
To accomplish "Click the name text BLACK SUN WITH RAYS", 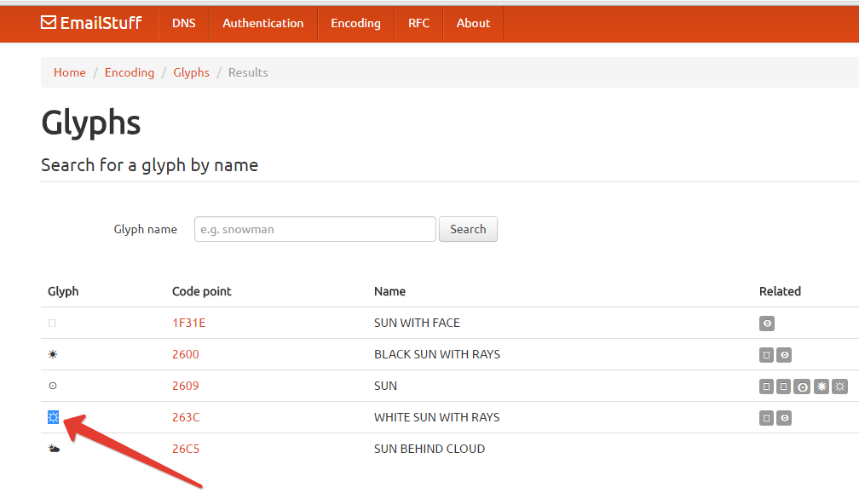I will (437, 354).
